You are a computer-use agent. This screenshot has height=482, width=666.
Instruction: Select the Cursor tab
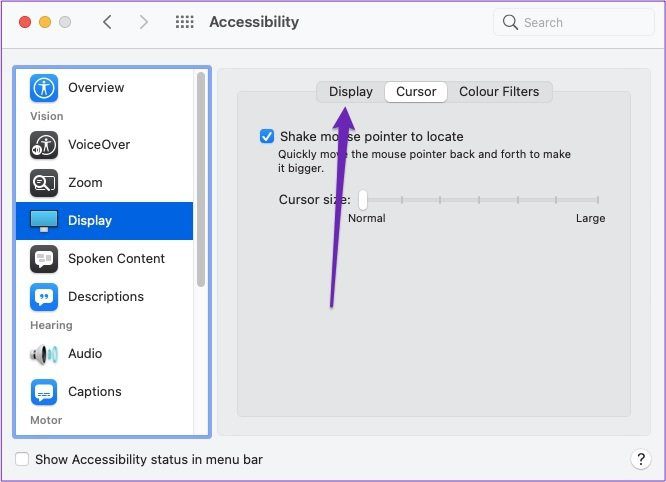(x=416, y=92)
